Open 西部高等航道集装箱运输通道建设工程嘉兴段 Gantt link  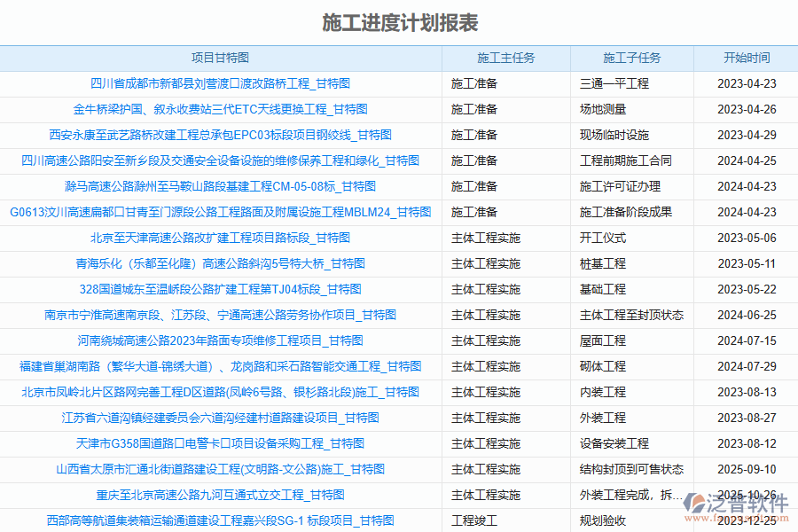222,521
